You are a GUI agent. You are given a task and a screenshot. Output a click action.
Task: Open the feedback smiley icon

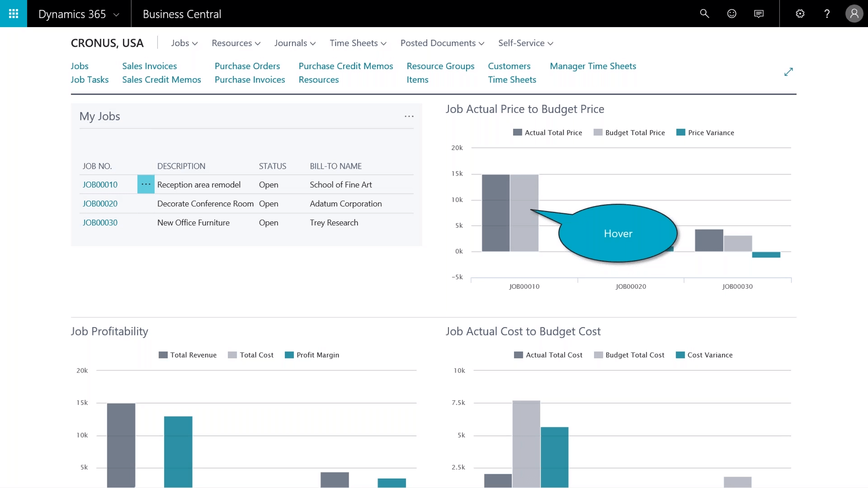[731, 14]
